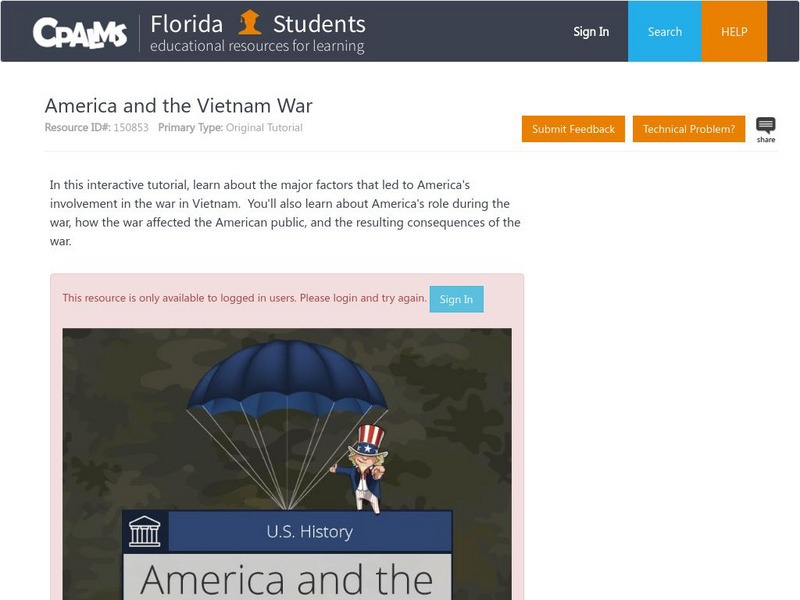The width and height of the screenshot is (800, 600).
Task: Click the Resource ID number 150853
Action: (x=130, y=128)
